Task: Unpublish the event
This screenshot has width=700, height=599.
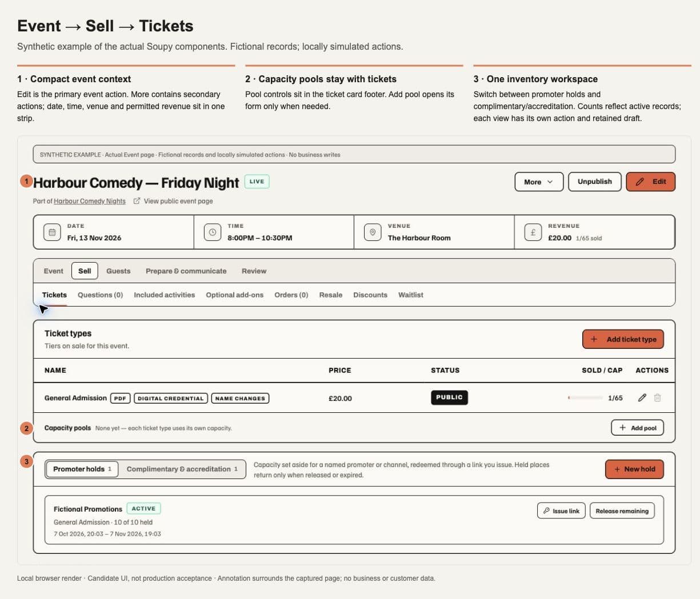Action: [x=594, y=182]
